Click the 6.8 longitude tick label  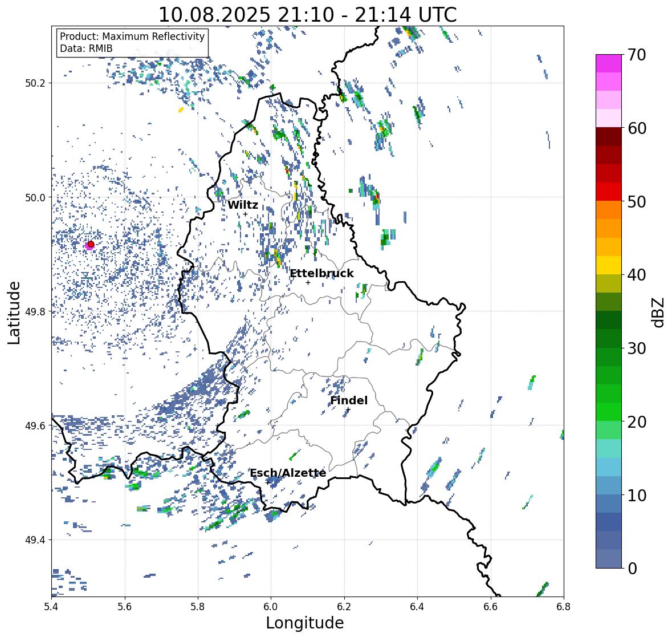point(564,606)
